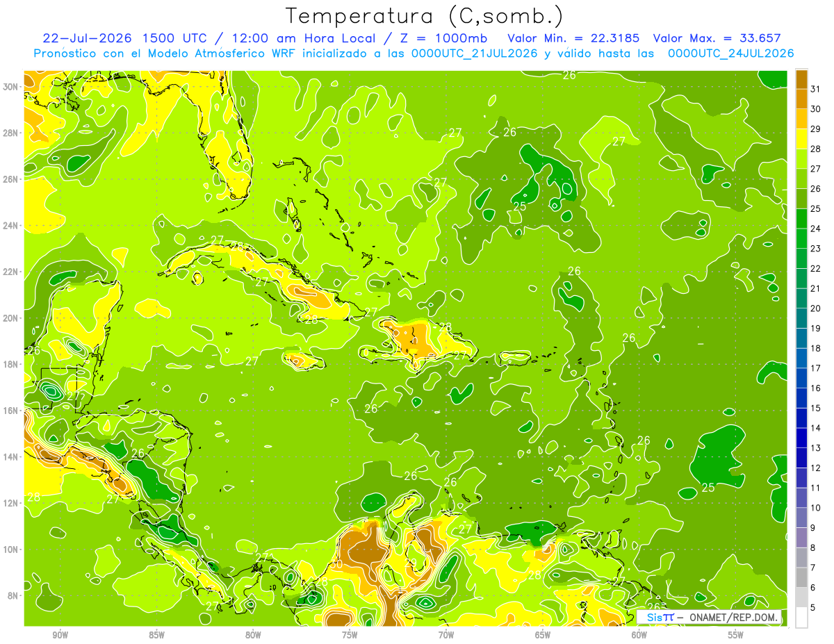Click the 28N latitude axis label
The image size is (834, 644).
(x=11, y=133)
